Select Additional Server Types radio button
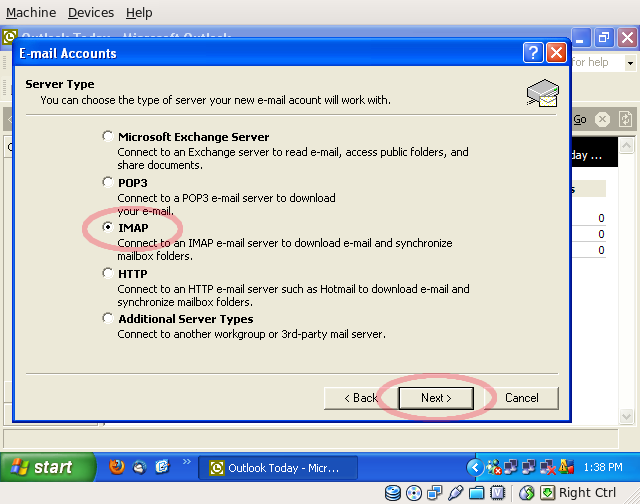Screen dimensions: 640x504 click(x=108, y=318)
